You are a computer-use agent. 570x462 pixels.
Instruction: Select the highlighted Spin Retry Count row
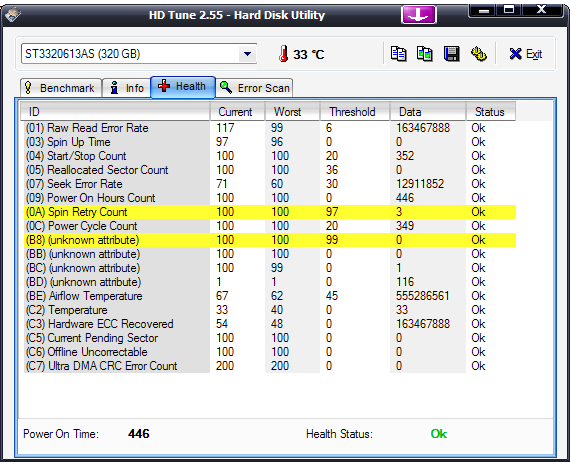270,212
